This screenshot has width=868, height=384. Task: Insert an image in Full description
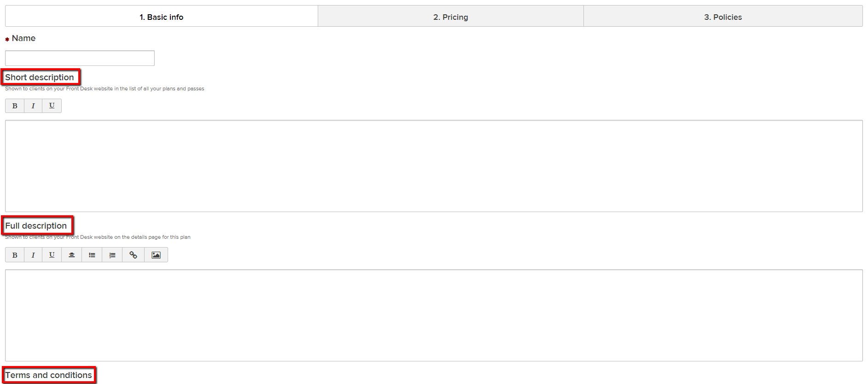point(156,255)
